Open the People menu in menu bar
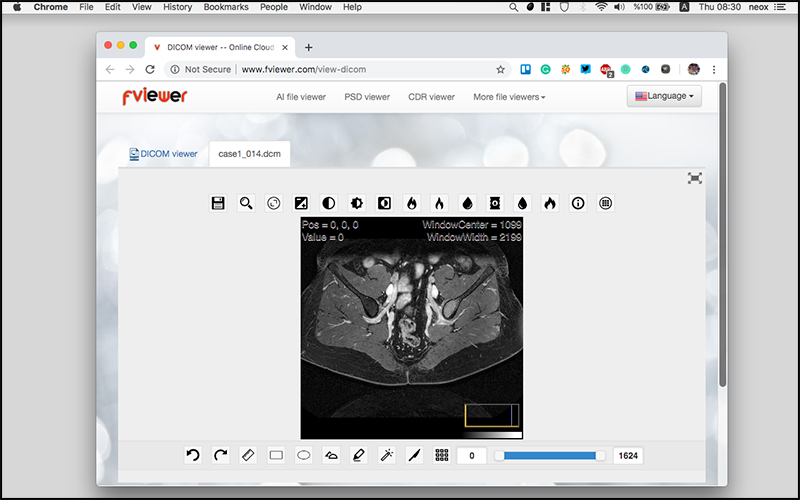 tap(274, 7)
